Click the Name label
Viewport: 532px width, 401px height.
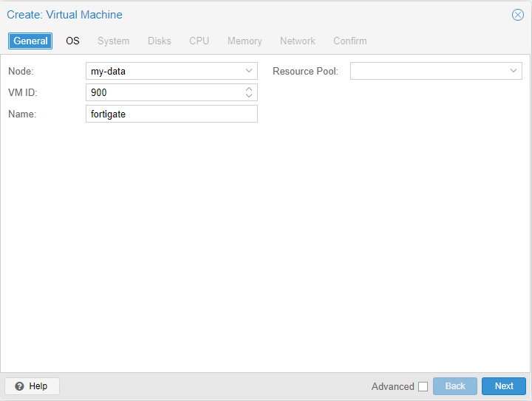pyautogui.click(x=22, y=114)
